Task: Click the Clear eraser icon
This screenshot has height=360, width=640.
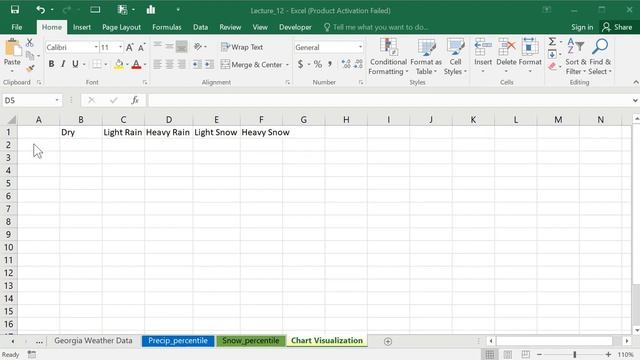Action: click(552, 66)
